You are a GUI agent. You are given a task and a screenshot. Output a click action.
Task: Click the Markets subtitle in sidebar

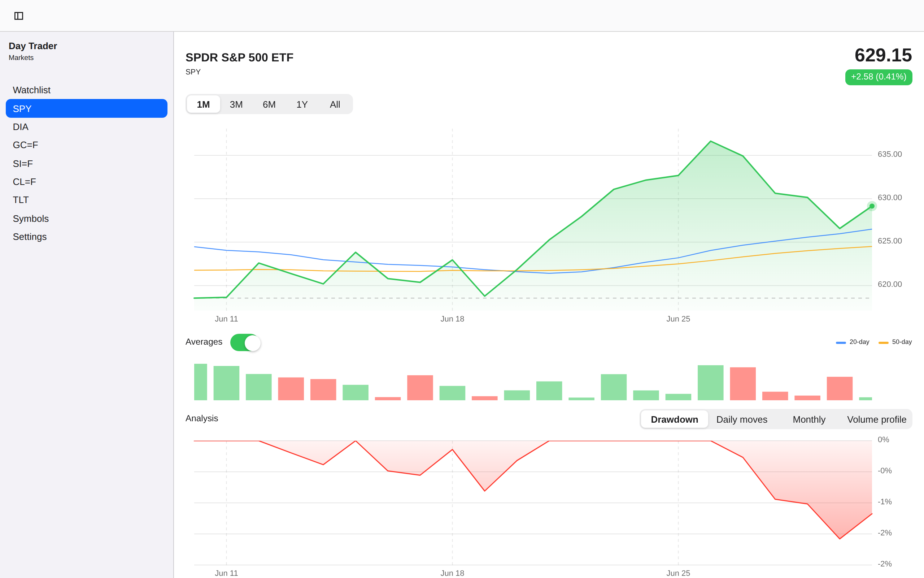[x=21, y=58]
